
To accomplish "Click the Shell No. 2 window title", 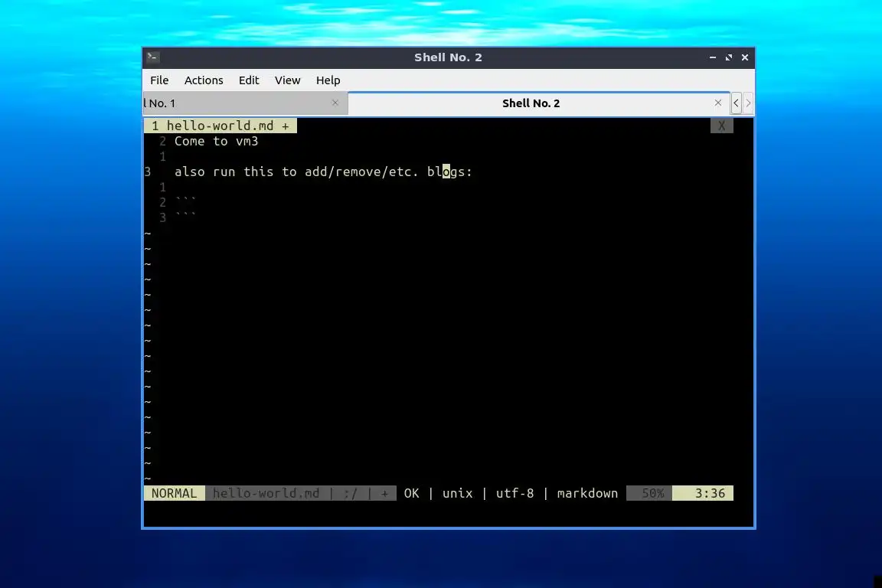I will [x=448, y=57].
